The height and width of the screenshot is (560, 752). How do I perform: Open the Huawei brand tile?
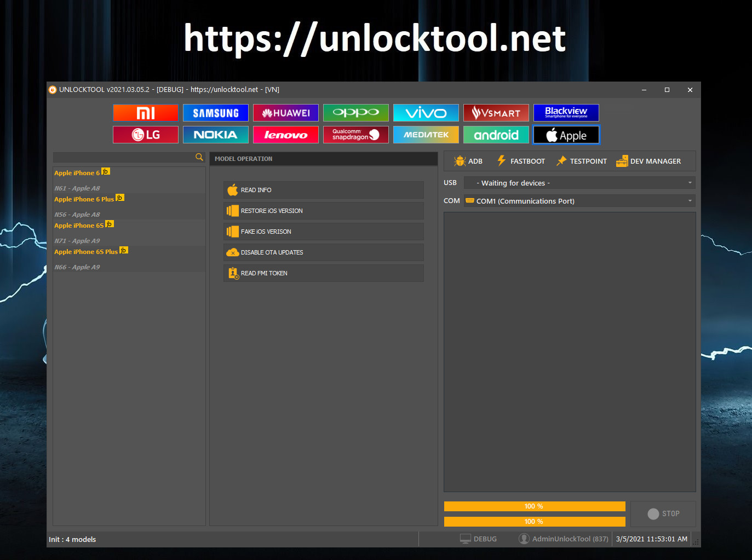286,113
